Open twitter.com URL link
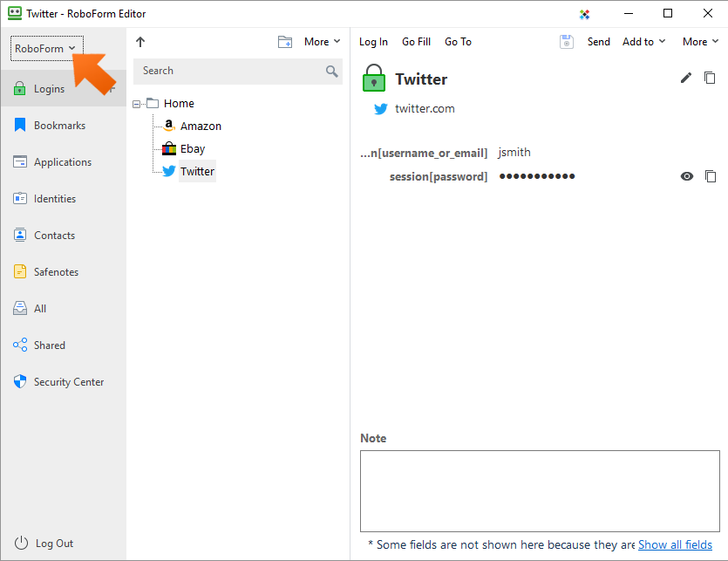This screenshot has height=561, width=728. coord(425,109)
